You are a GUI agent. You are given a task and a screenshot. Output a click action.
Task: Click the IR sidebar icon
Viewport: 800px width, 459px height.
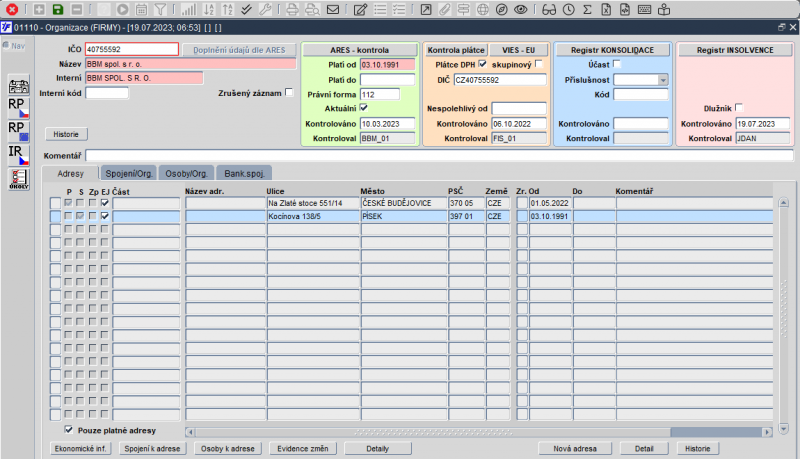tap(18, 155)
